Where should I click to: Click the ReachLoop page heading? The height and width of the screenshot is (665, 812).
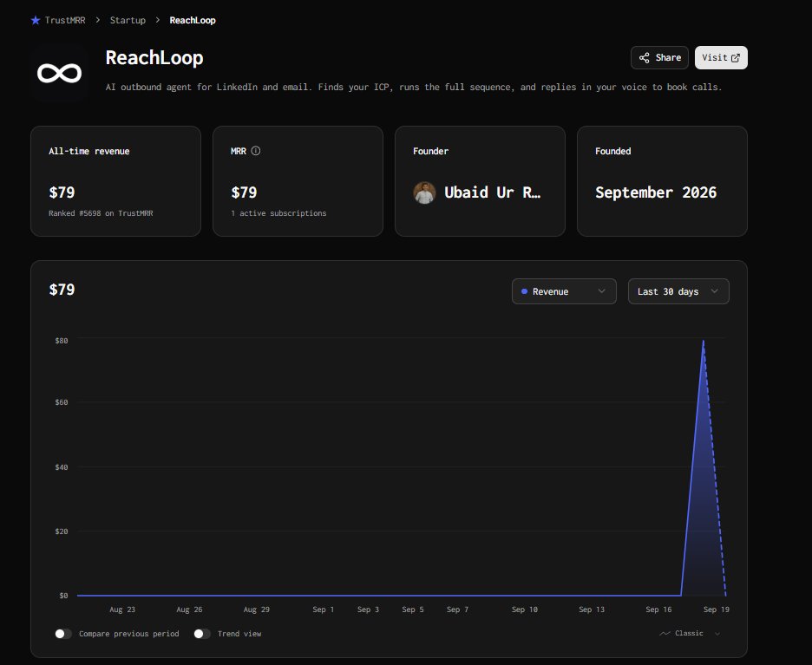pos(154,57)
